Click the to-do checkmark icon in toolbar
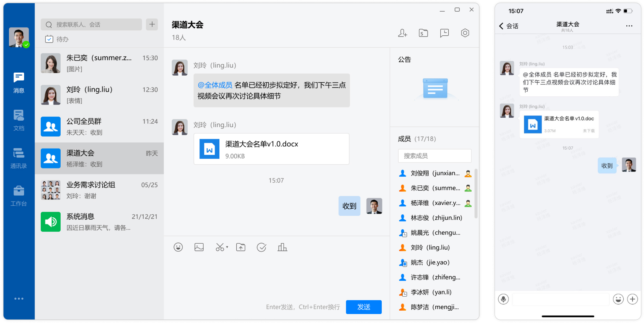This screenshot has width=644, height=323. [x=262, y=247]
